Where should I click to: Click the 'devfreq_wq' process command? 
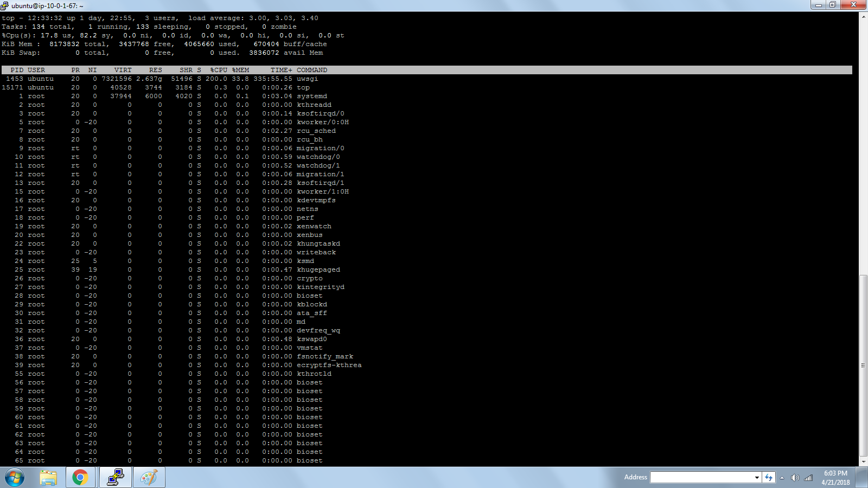click(x=318, y=330)
